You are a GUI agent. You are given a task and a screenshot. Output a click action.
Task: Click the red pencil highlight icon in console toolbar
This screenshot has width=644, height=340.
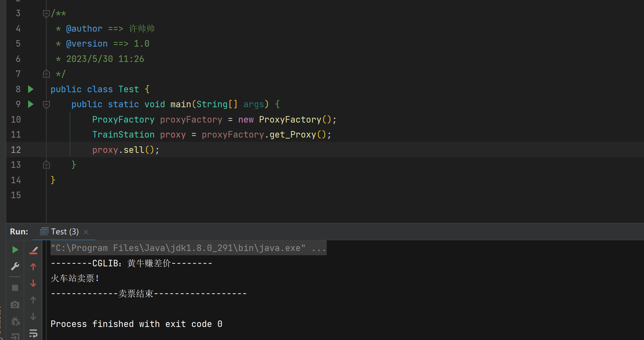point(34,250)
